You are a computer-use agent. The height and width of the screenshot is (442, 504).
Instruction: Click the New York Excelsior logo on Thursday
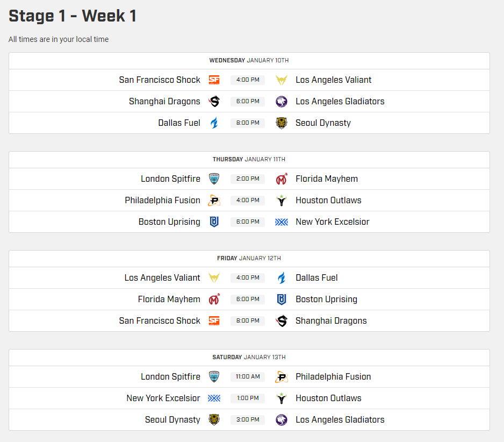pos(282,222)
